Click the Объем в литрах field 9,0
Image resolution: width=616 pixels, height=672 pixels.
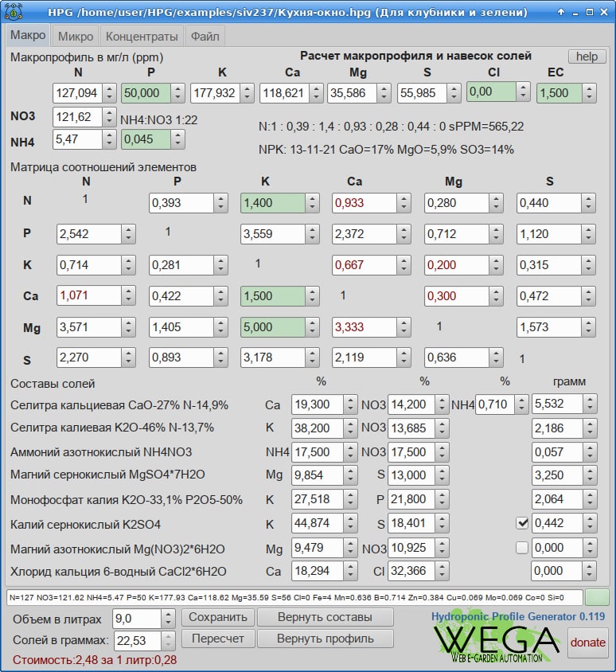137,619
